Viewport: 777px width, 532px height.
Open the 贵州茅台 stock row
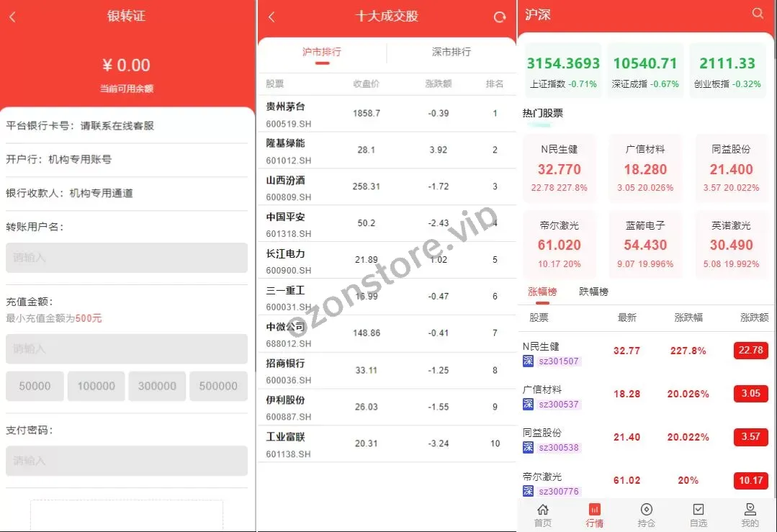tap(386, 114)
